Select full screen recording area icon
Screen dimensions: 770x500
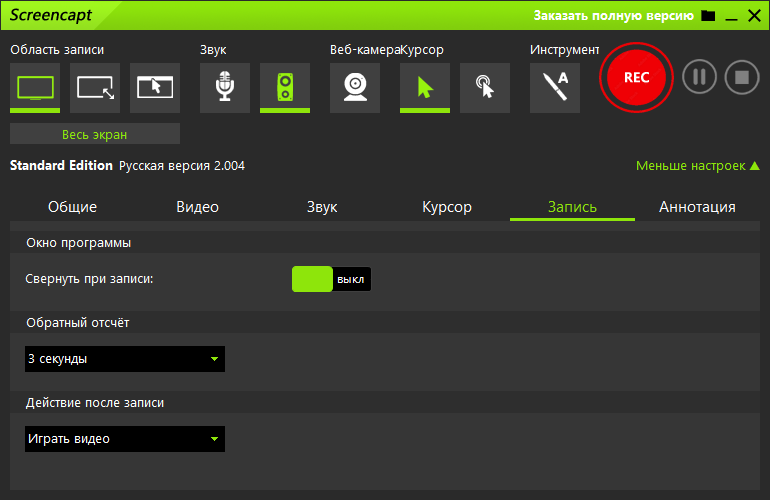pyautogui.click(x=35, y=87)
